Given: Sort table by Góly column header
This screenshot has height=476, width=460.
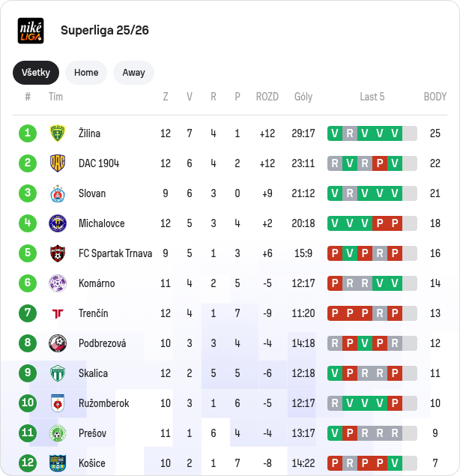Looking at the screenshot, I should pyautogui.click(x=303, y=97).
